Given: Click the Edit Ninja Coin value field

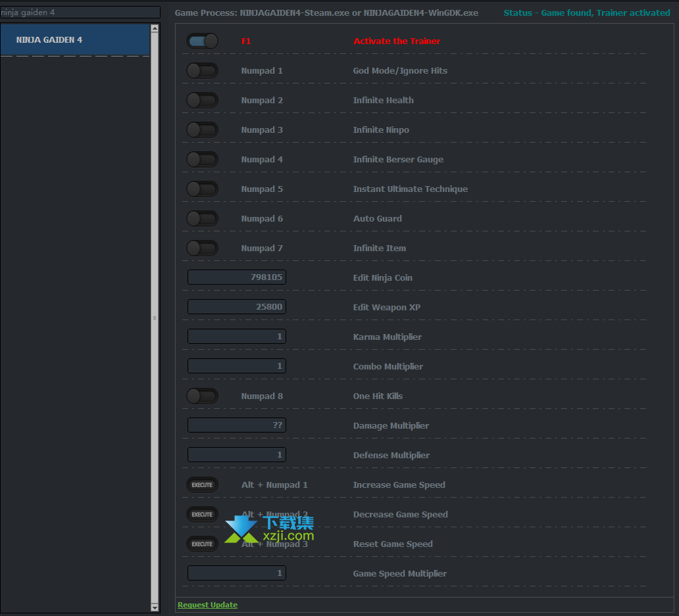Looking at the screenshot, I should pos(237,277).
